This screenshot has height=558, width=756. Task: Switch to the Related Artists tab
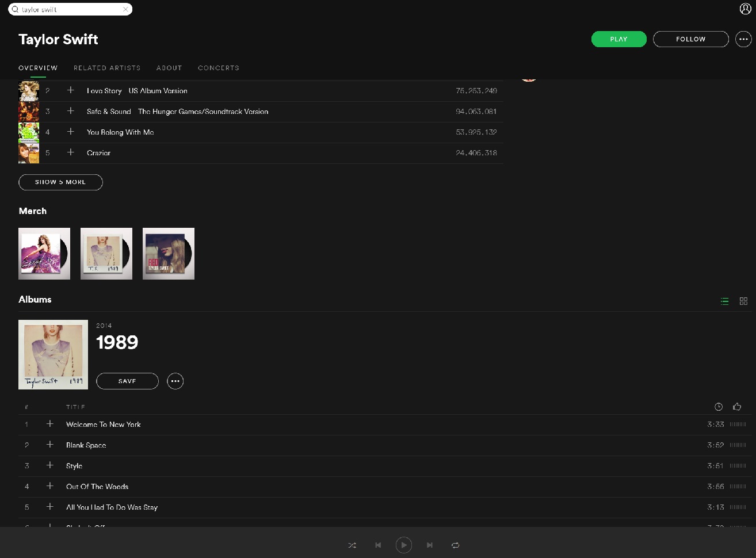(x=107, y=68)
